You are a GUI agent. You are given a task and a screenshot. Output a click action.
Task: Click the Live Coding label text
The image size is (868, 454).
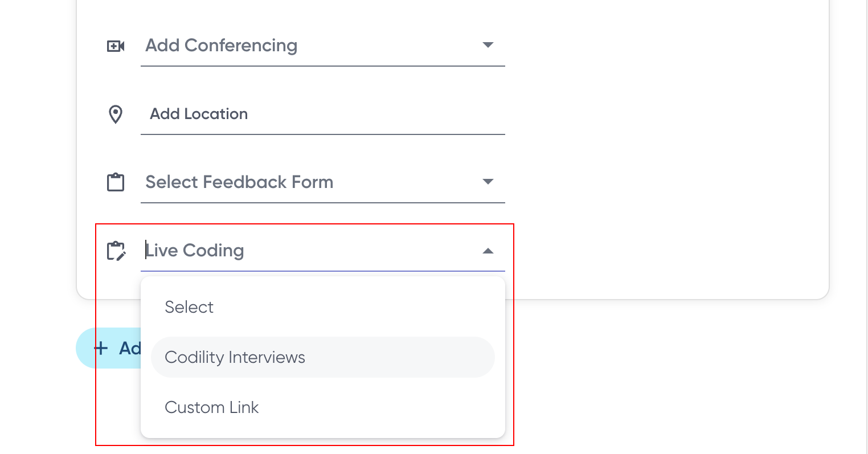coord(195,251)
